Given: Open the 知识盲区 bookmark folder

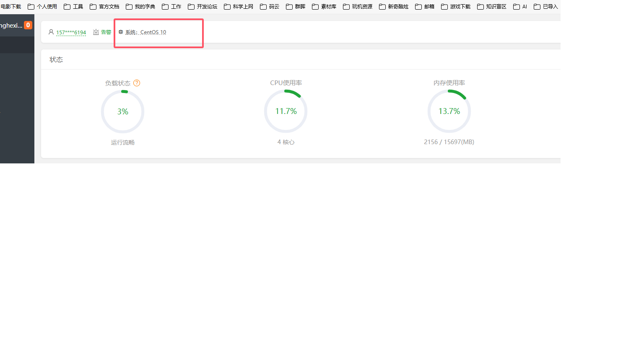Looking at the screenshot, I should [x=492, y=7].
